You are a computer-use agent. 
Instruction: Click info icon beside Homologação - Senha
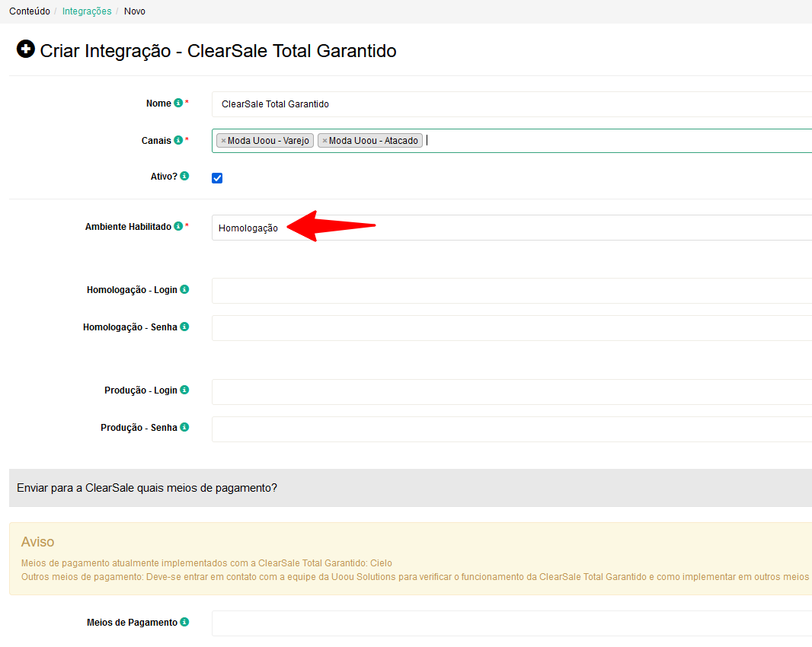pyautogui.click(x=184, y=327)
